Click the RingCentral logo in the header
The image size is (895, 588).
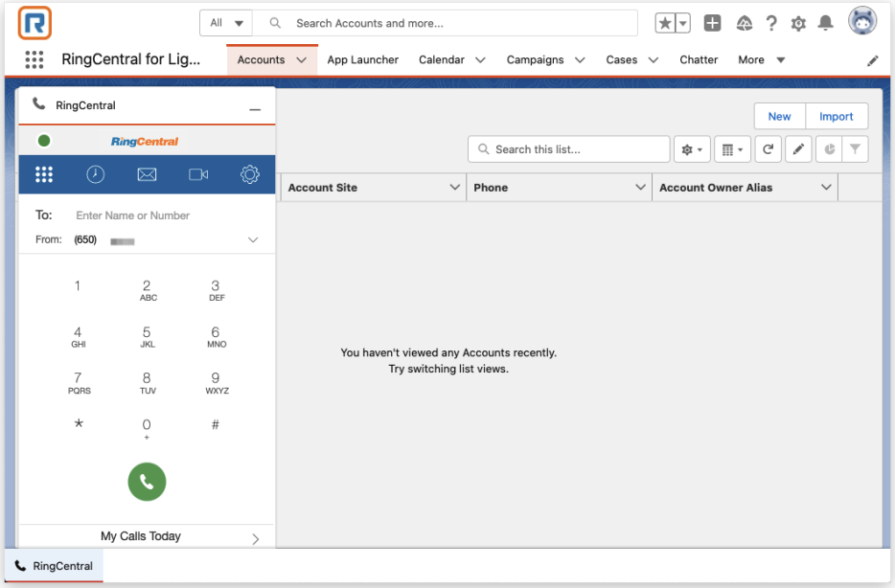pyautogui.click(x=34, y=23)
